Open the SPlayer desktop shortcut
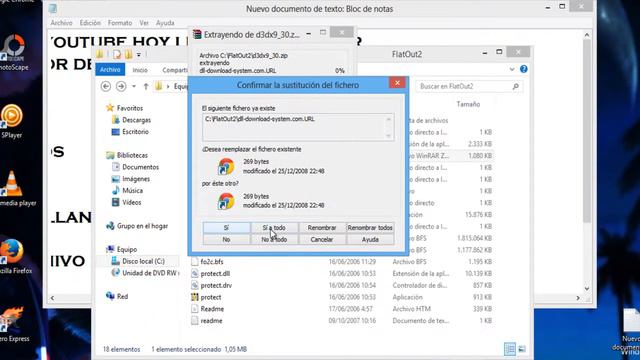 click(11, 121)
